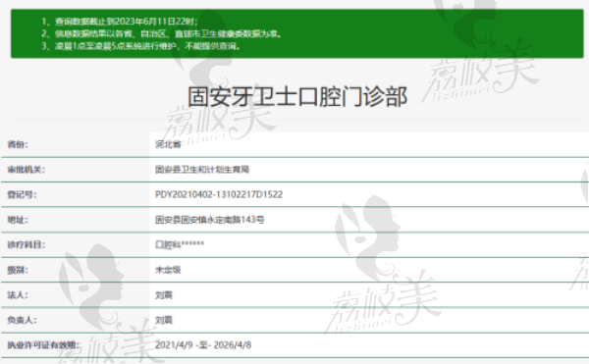
Task: Click the 负责人 label
Action: click(x=22, y=320)
